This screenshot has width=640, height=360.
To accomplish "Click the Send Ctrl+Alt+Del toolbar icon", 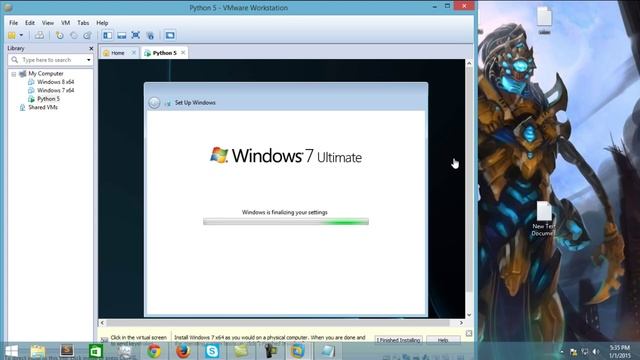I will [x=39, y=36].
